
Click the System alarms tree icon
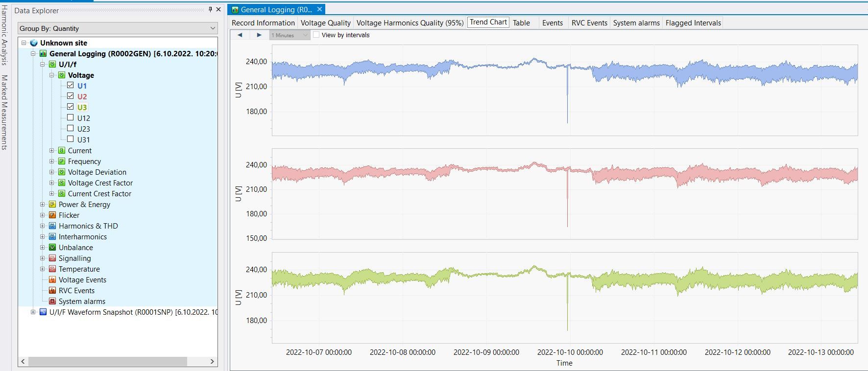52,301
